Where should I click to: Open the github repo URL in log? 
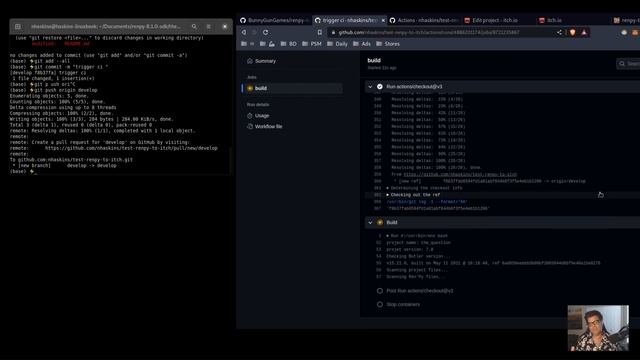tap(460, 174)
